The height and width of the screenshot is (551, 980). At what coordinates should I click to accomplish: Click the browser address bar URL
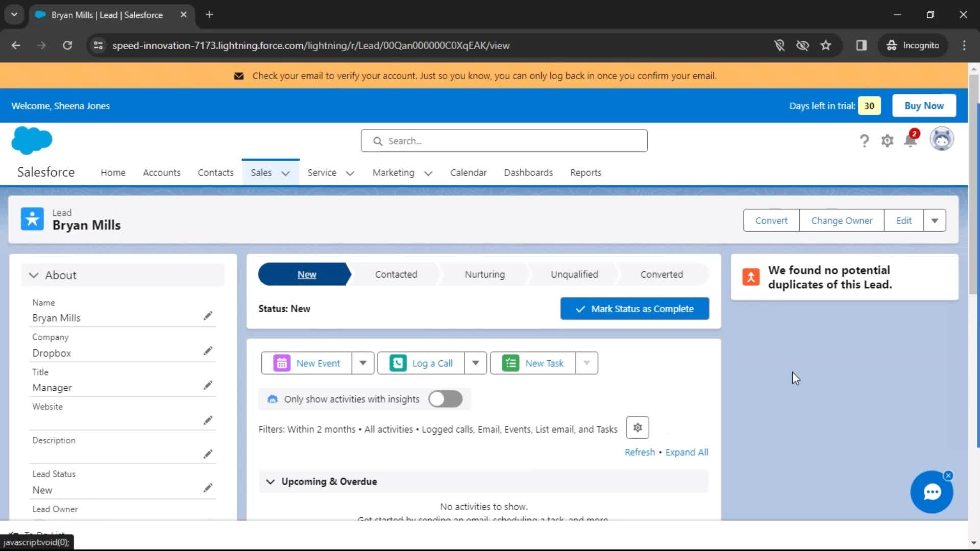(311, 45)
